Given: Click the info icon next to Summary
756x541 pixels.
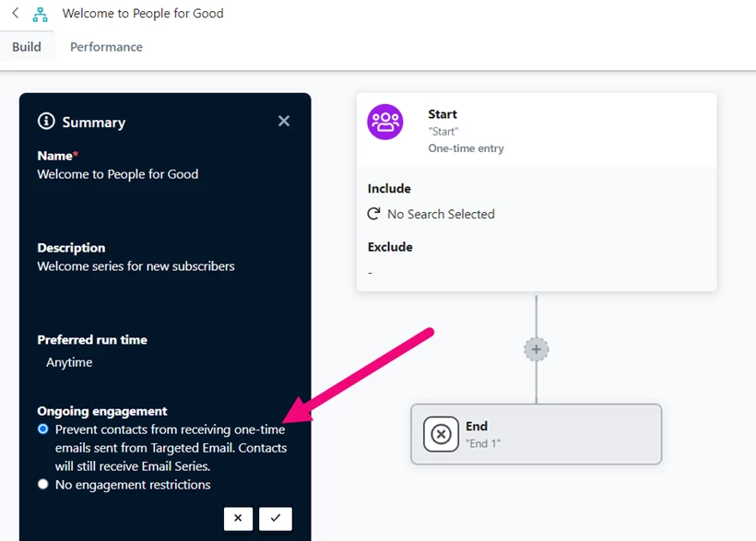Looking at the screenshot, I should click(x=47, y=121).
